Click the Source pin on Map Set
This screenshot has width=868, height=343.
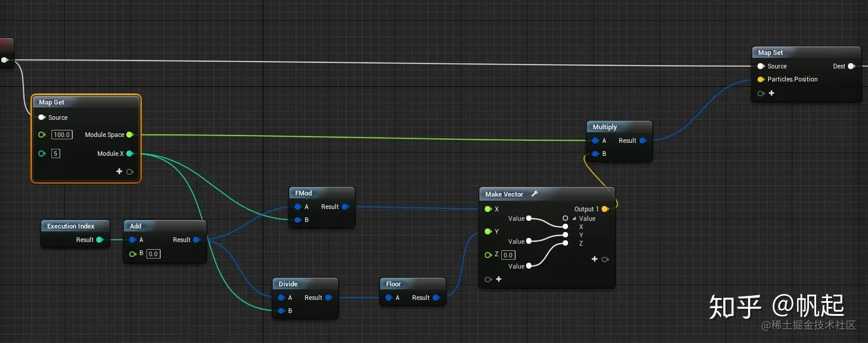pos(761,66)
